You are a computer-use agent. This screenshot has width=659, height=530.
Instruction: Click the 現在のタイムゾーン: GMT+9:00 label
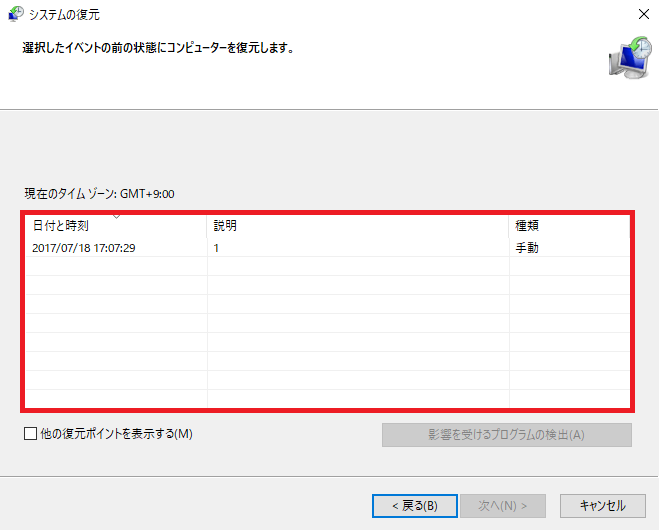pyautogui.click(x=99, y=194)
